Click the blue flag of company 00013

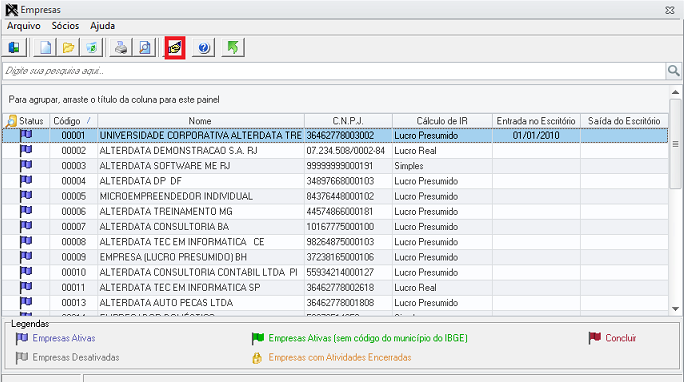26,302
